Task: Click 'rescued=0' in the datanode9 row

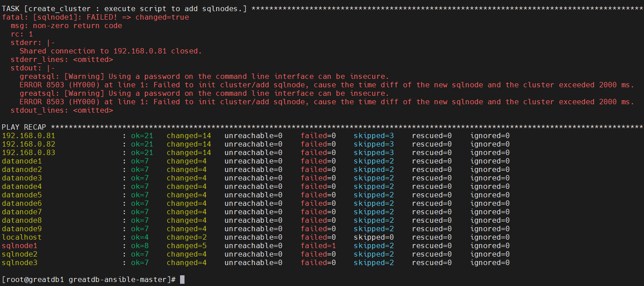Action: 432,229
